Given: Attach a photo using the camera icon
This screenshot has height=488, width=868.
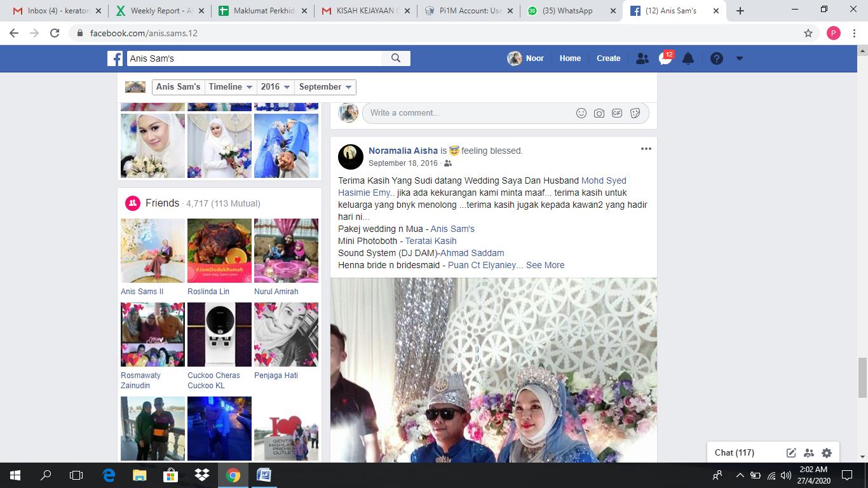Looking at the screenshot, I should point(599,113).
